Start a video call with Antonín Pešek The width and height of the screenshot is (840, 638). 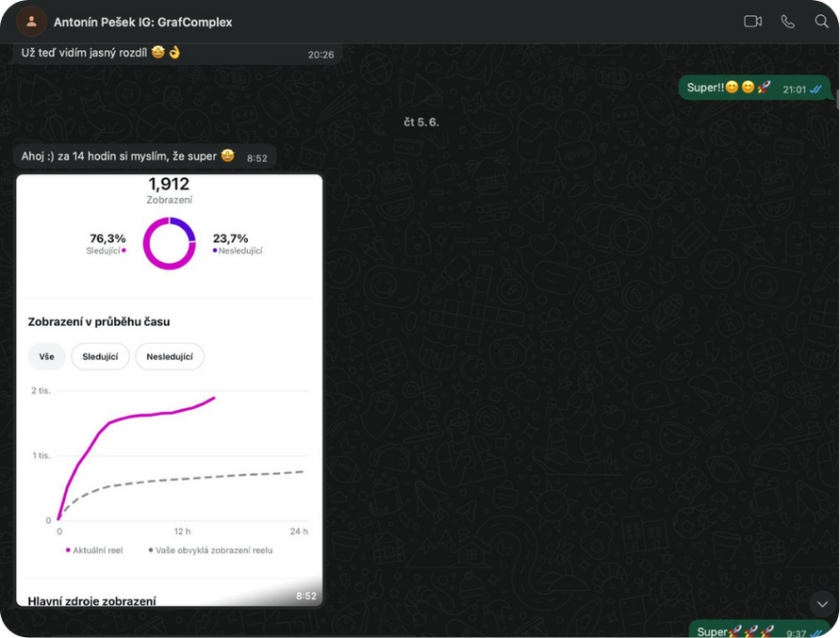(752, 22)
